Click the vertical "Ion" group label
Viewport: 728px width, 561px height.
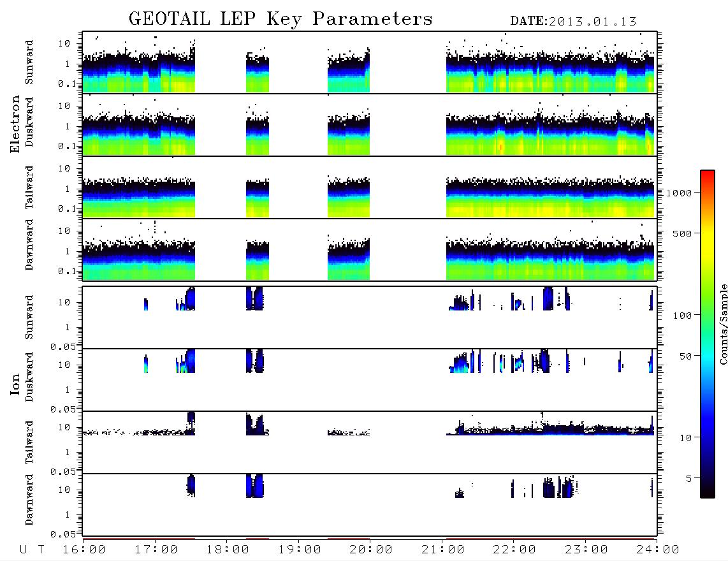pyautogui.click(x=15, y=384)
